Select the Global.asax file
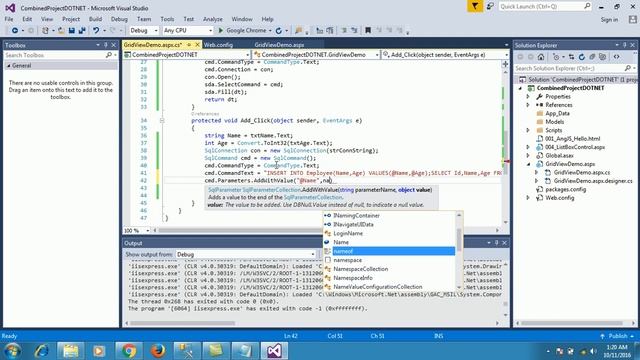 tap(560, 156)
